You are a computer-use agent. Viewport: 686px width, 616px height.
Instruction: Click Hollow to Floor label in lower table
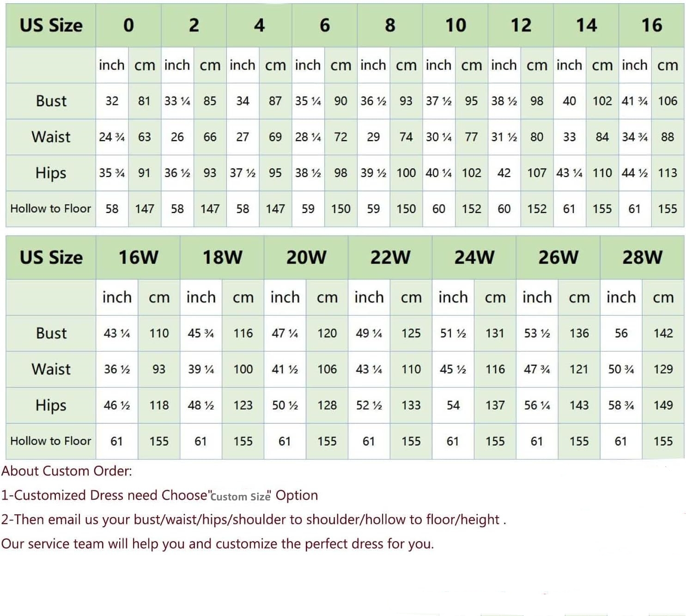(51, 441)
